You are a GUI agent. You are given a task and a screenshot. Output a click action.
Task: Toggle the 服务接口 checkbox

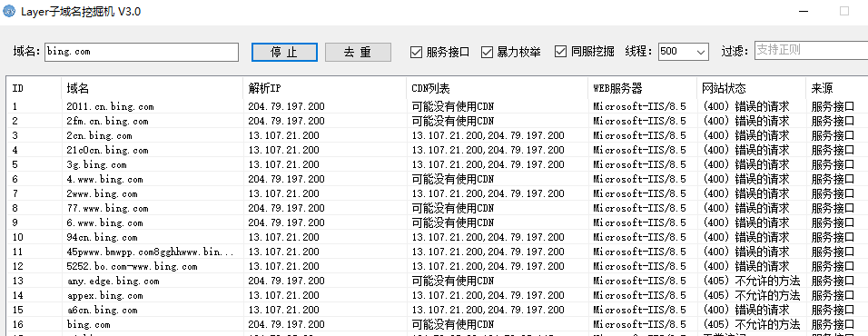(416, 52)
